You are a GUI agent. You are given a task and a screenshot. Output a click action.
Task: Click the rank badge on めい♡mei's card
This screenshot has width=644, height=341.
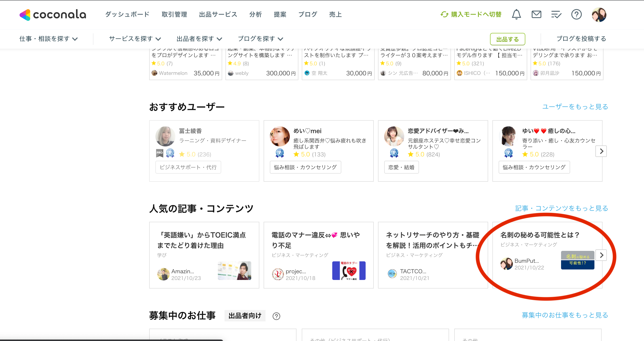pos(280,153)
